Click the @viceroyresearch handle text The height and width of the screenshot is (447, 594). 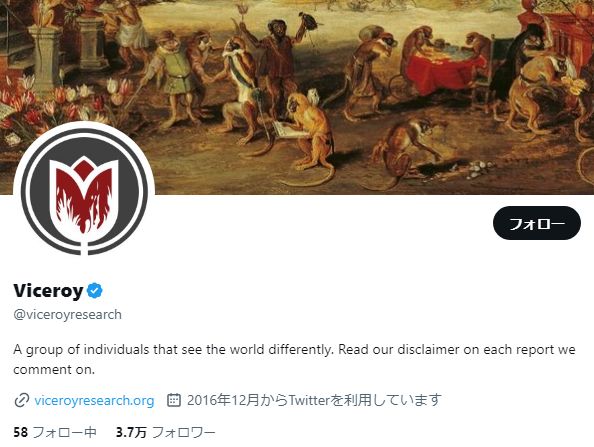(67, 315)
